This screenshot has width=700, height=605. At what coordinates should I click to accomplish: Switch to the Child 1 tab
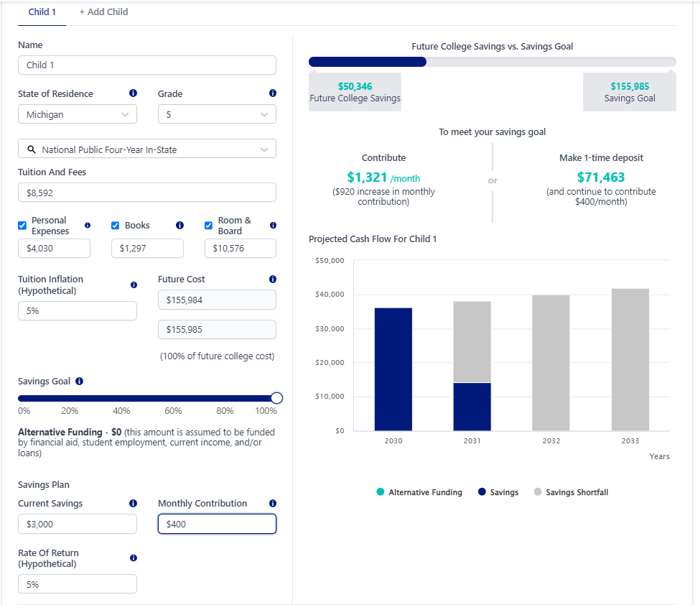tap(42, 12)
